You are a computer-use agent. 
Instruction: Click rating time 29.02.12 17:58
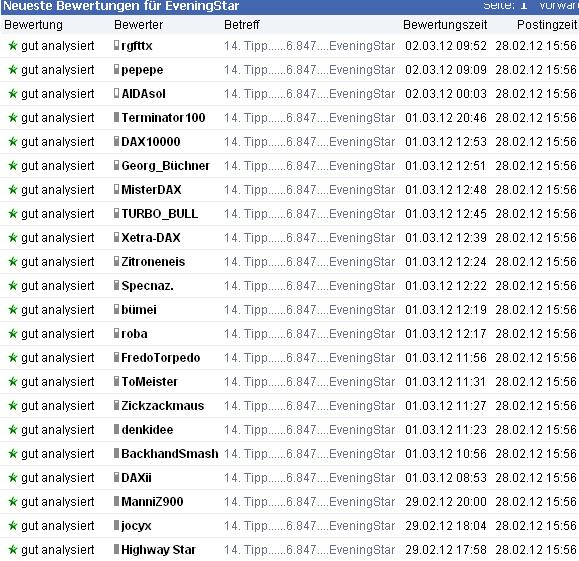pyautogui.click(x=446, y=550)
